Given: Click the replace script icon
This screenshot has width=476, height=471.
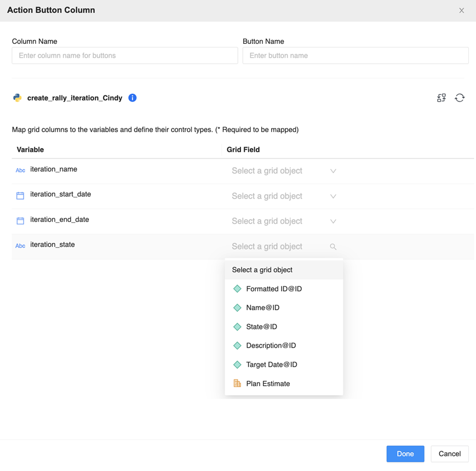Looking at the screenshot, I should (441, 98).
